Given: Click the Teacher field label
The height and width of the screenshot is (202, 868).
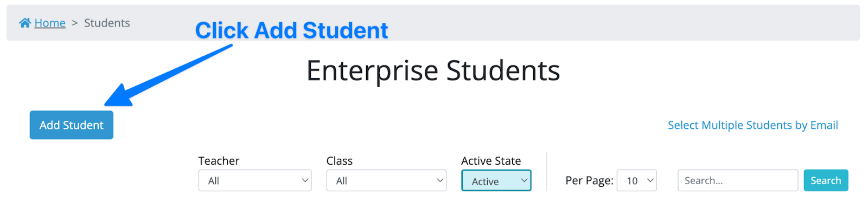Looking at the screenshot, I should coord(219,161).
